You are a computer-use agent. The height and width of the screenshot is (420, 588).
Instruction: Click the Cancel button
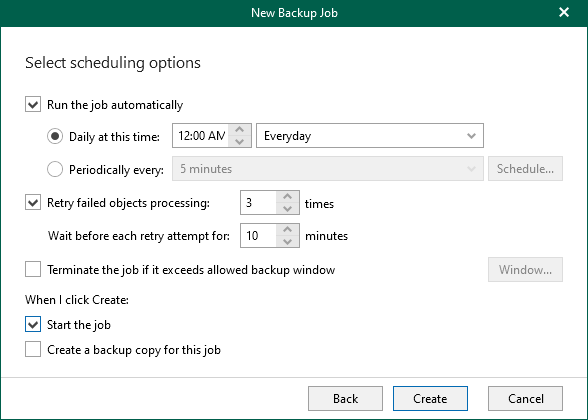(x=525, y=398)
